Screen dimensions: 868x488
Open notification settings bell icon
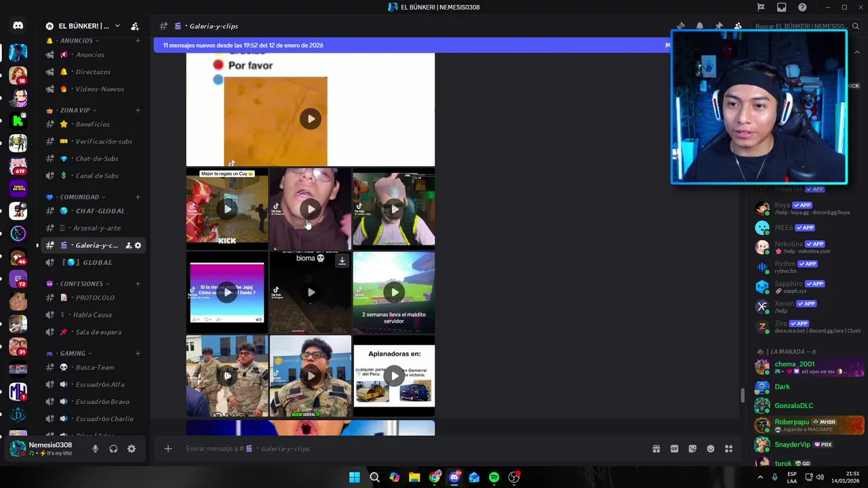click(x=700, y=26)
